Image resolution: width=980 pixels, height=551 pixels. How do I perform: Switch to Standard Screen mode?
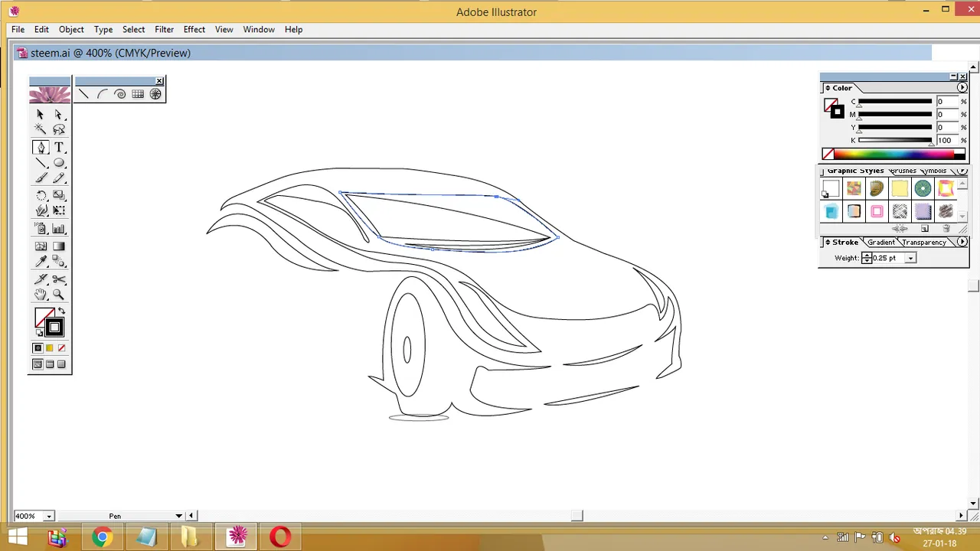(x=38, y=364)
